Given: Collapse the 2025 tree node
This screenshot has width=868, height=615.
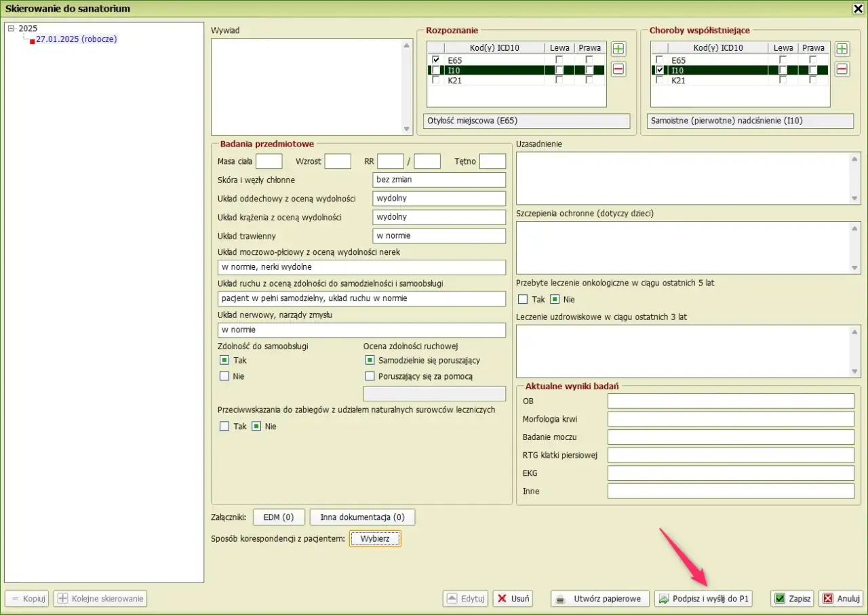Looking at the screenshot, I should 11,28.
